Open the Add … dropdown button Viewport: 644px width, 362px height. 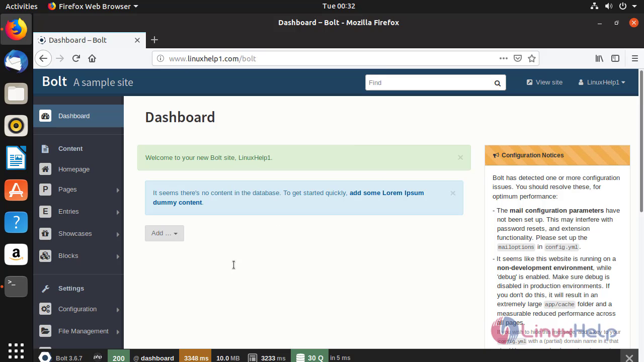[165, 233]
